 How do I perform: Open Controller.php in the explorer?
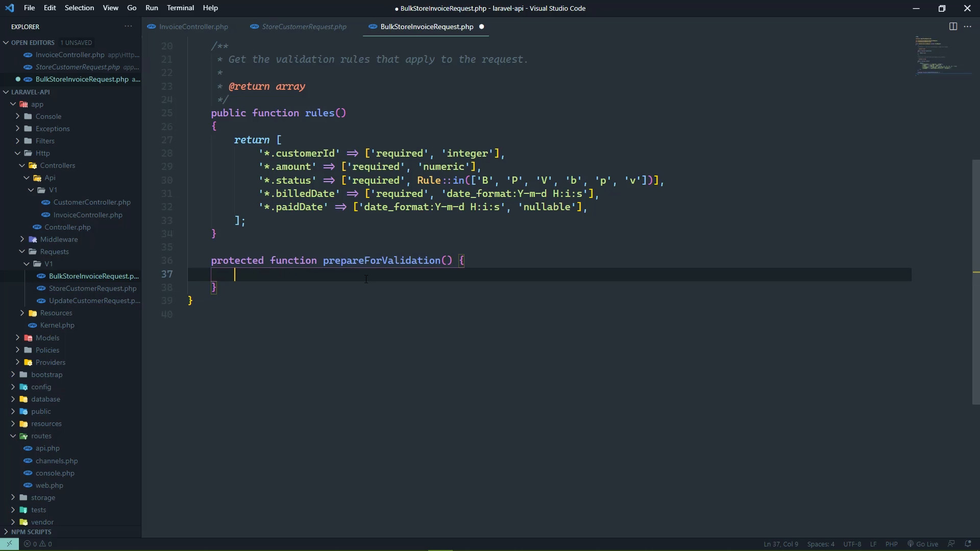[67, 227]
